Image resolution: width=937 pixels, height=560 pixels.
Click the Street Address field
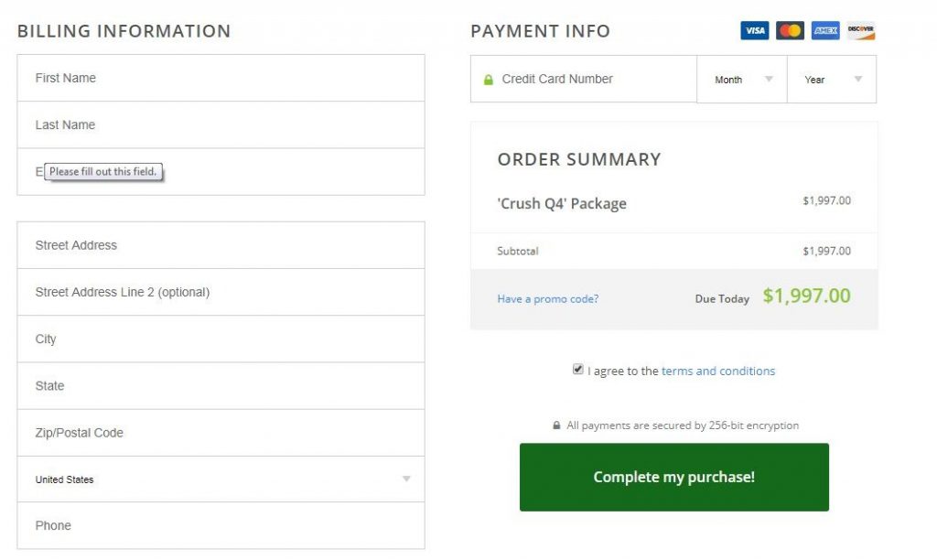(221, 245)
